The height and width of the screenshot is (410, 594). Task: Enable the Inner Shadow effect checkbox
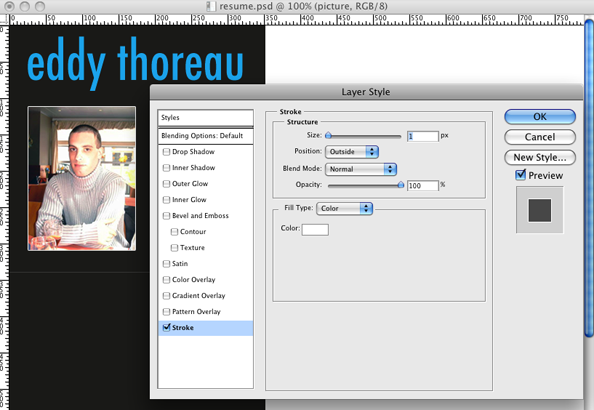[166, 168]
